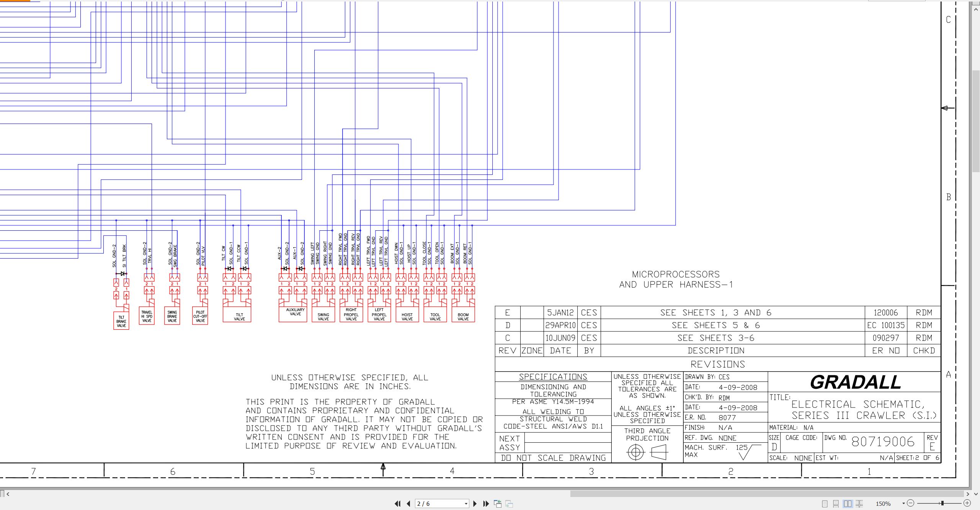Click DRAWN BY: CES entry
This screenshot has height=510, width=980.
pyautogui.click(x=707, y=377)
